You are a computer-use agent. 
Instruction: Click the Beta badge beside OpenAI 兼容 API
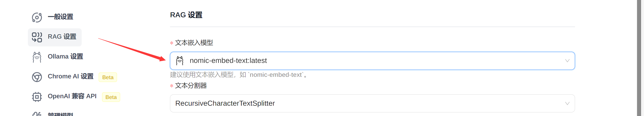(111, 97)
